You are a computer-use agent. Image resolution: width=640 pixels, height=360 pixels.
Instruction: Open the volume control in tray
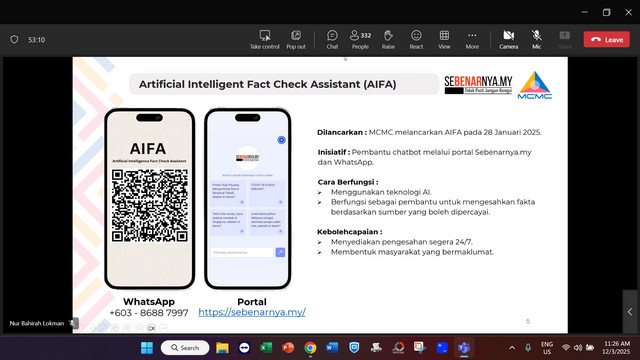[578, 348]
